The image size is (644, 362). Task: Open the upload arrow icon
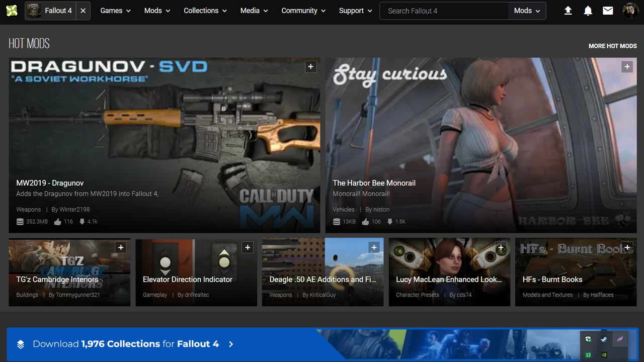point(568,11)
